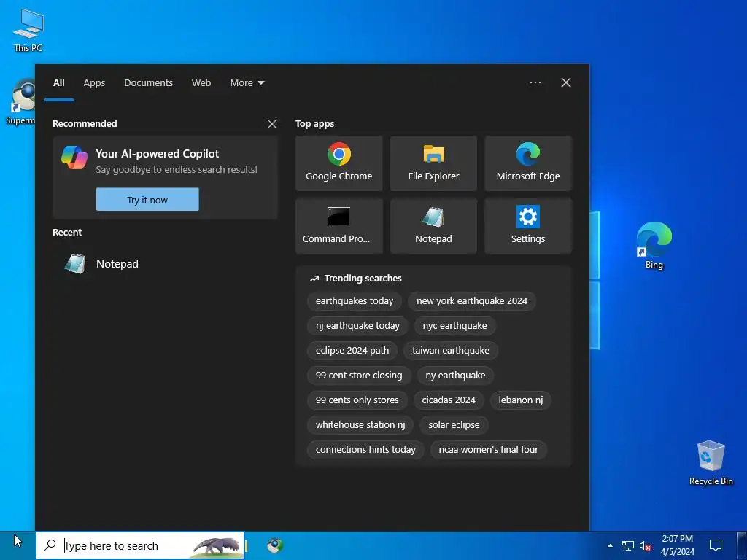Switch to the All tab
The width and height of the screenshot is (747, 560).
59,83
